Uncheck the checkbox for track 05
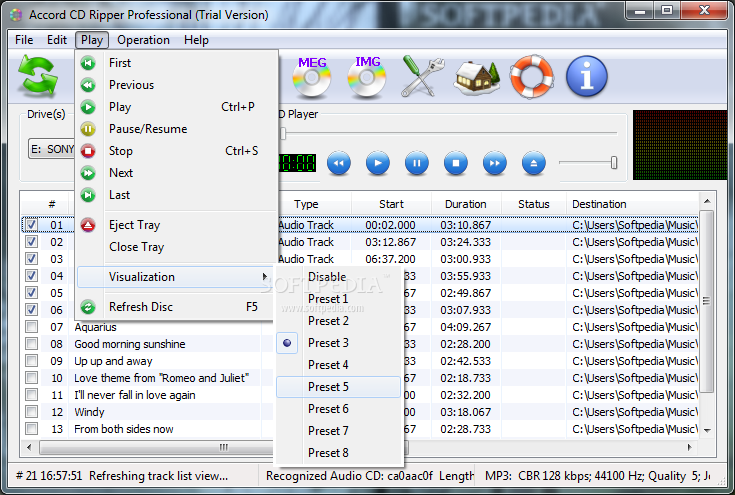 pyautogui.click(x=31, y=293)
